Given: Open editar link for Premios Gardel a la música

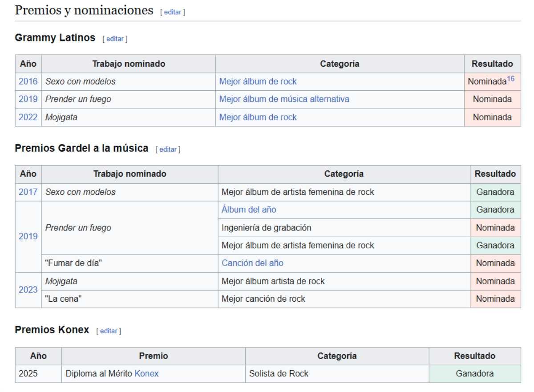Looking at the screenshot, I should (x=168, y=150).
